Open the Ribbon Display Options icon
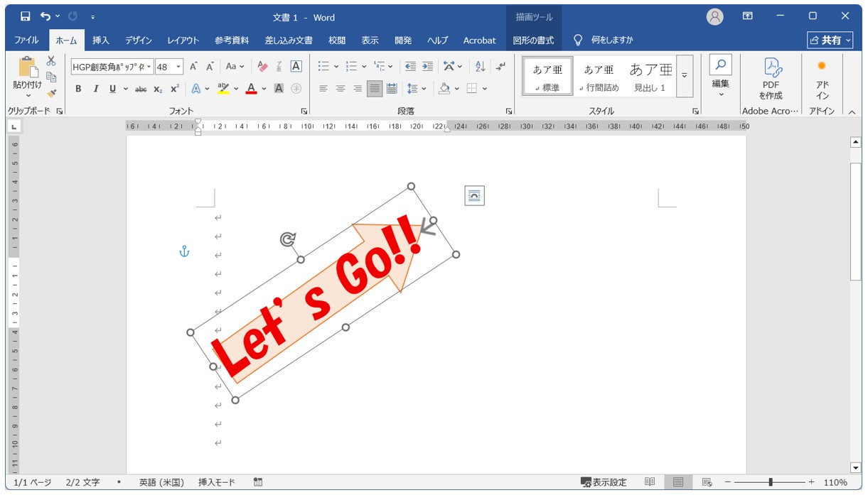868x495 pixels. coord(748,16)
